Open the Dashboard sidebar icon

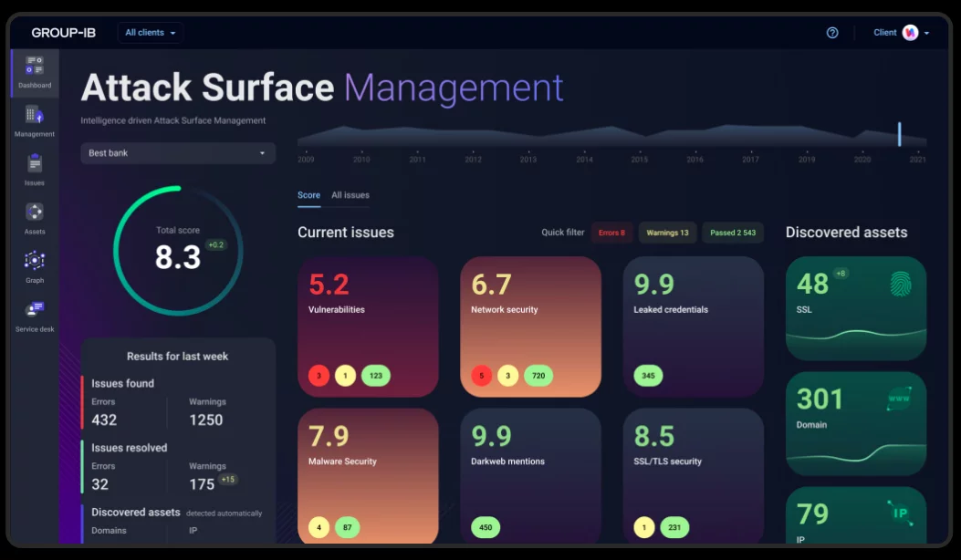point(35,65)
